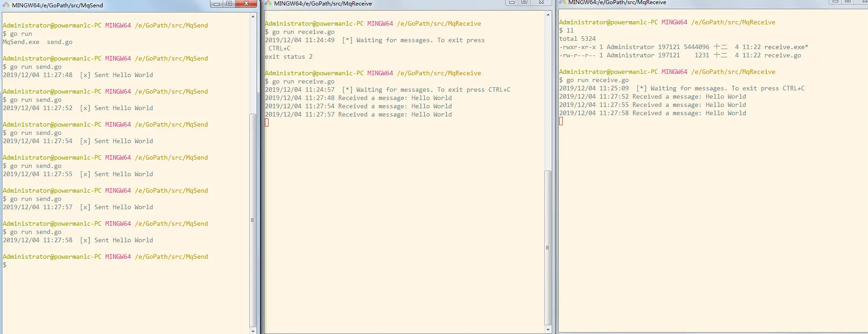Click the "$ ll" command in the right window
This screenshot has height=334, width=868.
tap(566, 31)
